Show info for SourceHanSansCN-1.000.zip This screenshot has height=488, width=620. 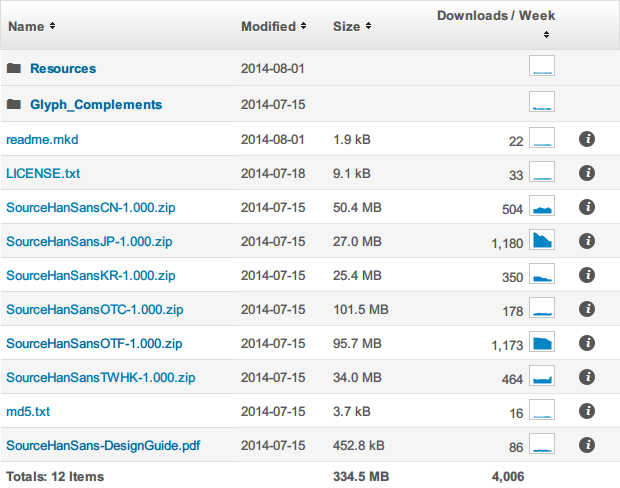pyautogui.click(x=587, y=207)
